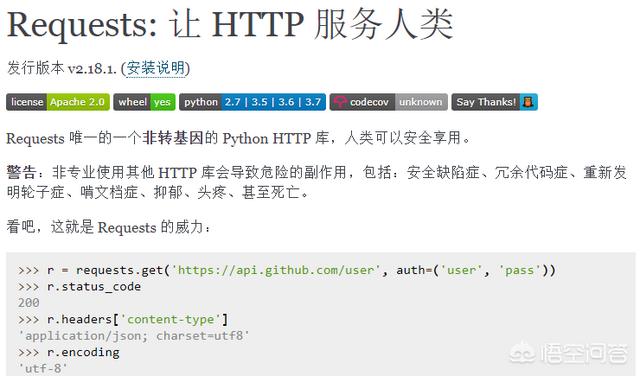Screen dimensions: 640x376
Task: Click the Say Thanks! badge
Action: pyautogui.click(x=494, y=102)
